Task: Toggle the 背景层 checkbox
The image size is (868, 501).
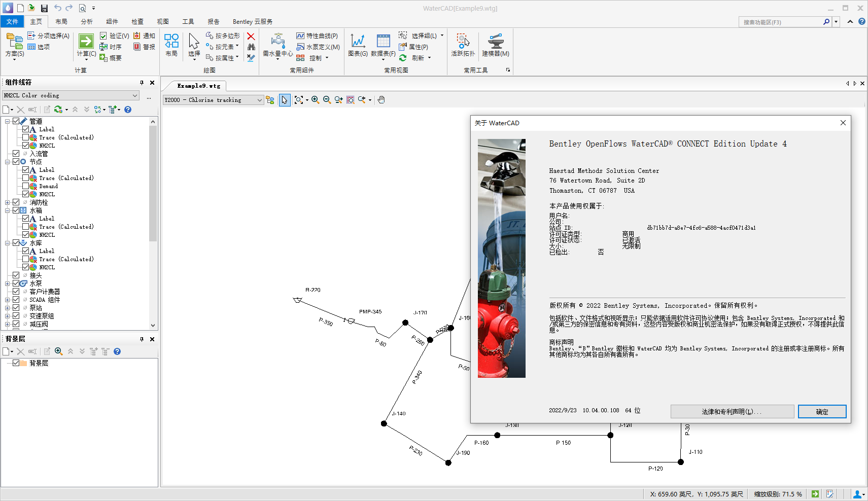Action: [16, 363]
